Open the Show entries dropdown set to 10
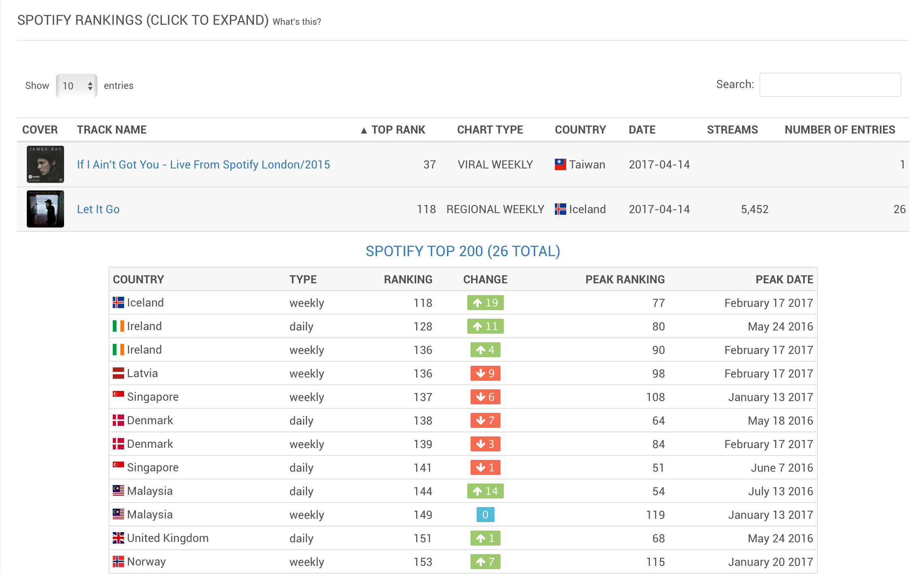Screen dimensions: 924x574 (76, 86)
